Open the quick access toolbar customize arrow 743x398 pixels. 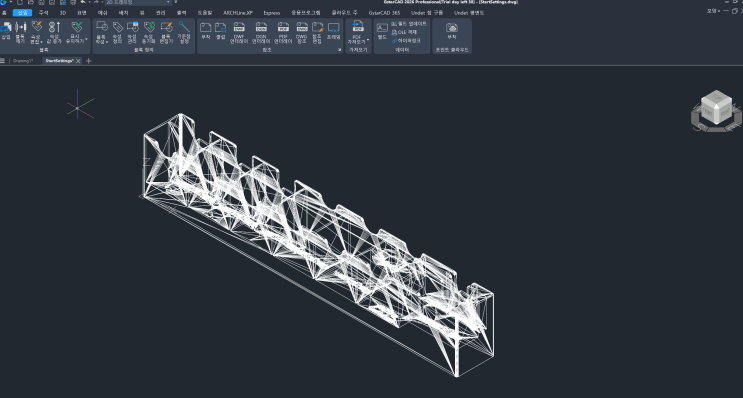pos(175,2)
